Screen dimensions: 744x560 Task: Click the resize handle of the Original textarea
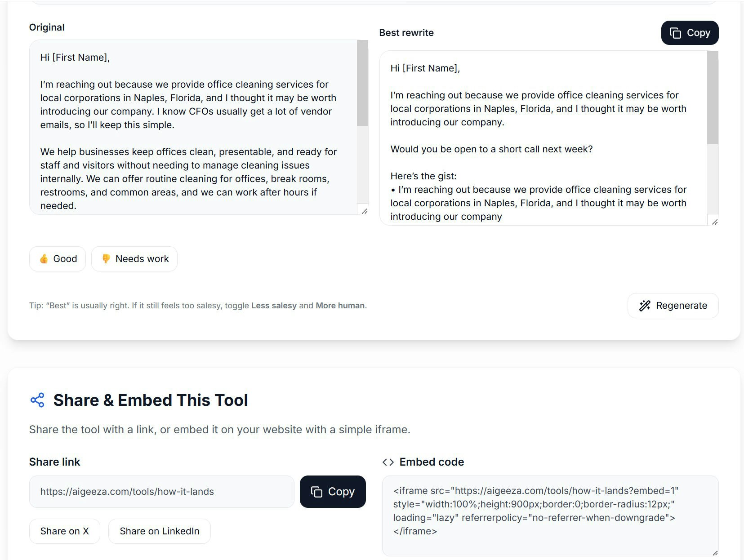(365, 211)
